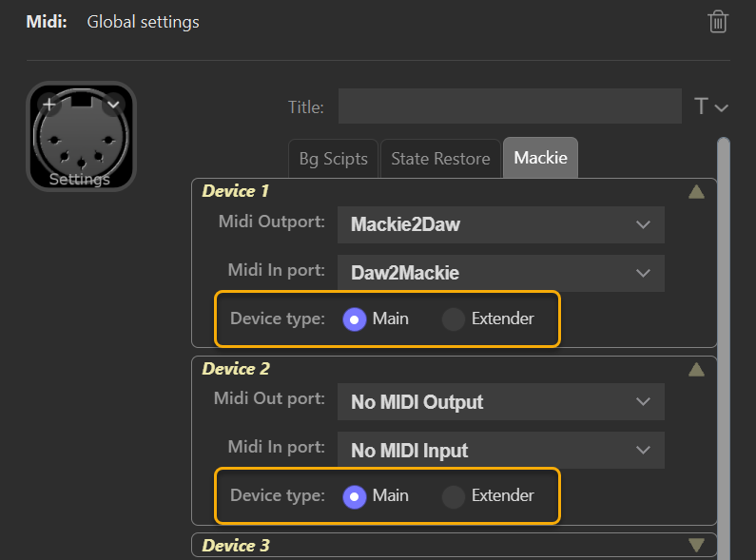Switch to the State Restore tab
Image resolution: width=756 pixels, height=560 pixels.
(440, 159)
